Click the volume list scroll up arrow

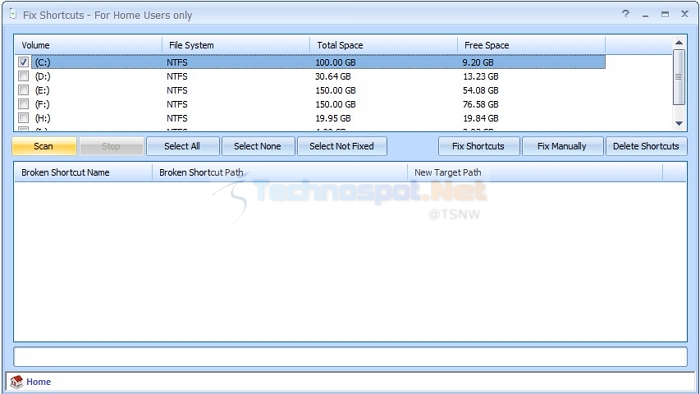679,43
